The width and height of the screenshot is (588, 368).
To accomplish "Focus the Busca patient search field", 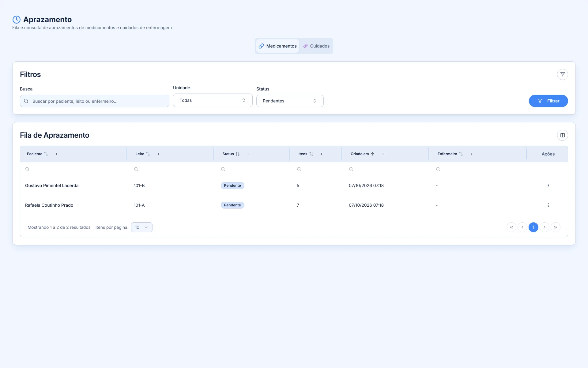I will click(x=94, y=101).
